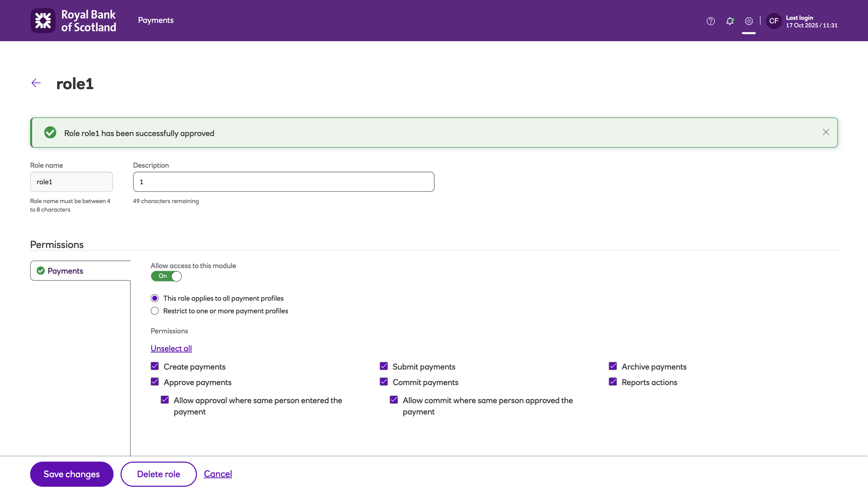Click the green success checkmark icon
The height and width of the screenshot is (492, 868).
(50, 133)
